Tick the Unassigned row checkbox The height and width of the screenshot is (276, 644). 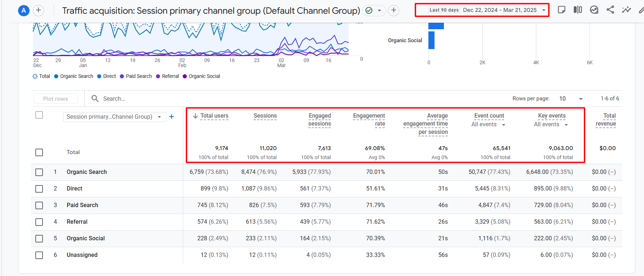39,255
